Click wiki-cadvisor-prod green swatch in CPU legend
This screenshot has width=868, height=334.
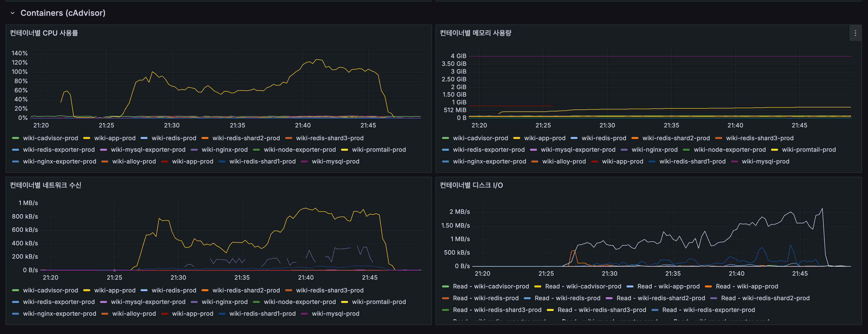[16, 138]
